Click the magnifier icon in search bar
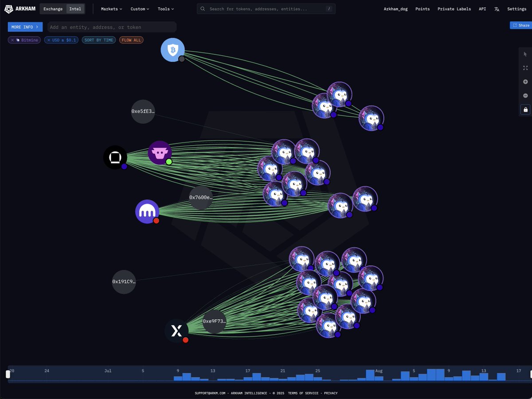Viewport: 532px width, 399px height. click(x=203, y=9)
